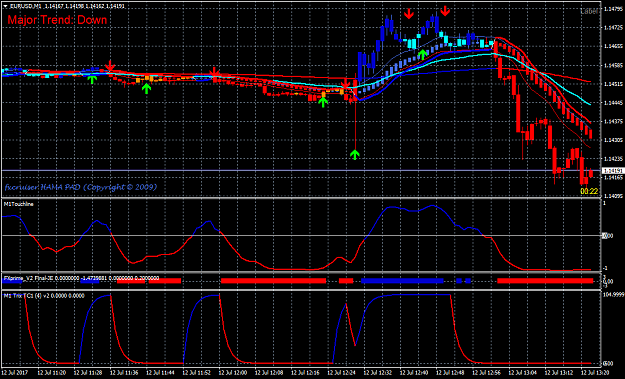
Task: Select the red down arrow above the 12:40 candles
Action: click(x=409, y=14)
